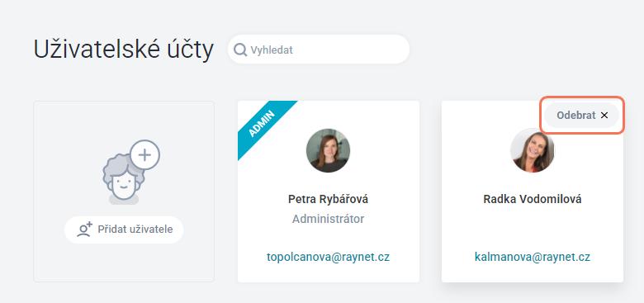Click the blue ADMIN corner ribbon
The image size is (644, 303).
point(263,125)
